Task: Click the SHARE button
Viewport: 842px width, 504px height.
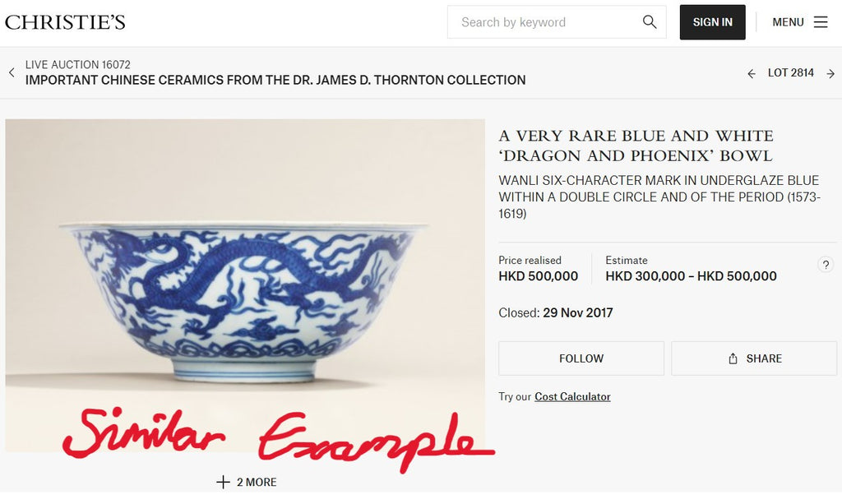Action: [754, 358]
